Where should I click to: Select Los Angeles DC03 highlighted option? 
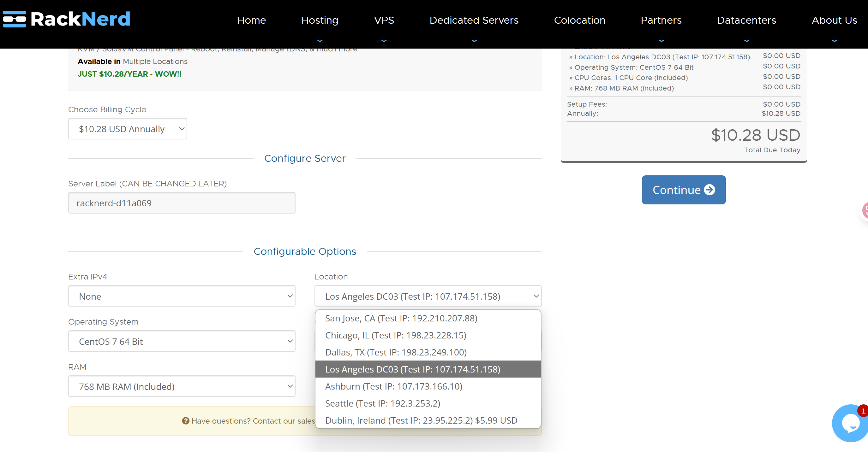point(428,369)
